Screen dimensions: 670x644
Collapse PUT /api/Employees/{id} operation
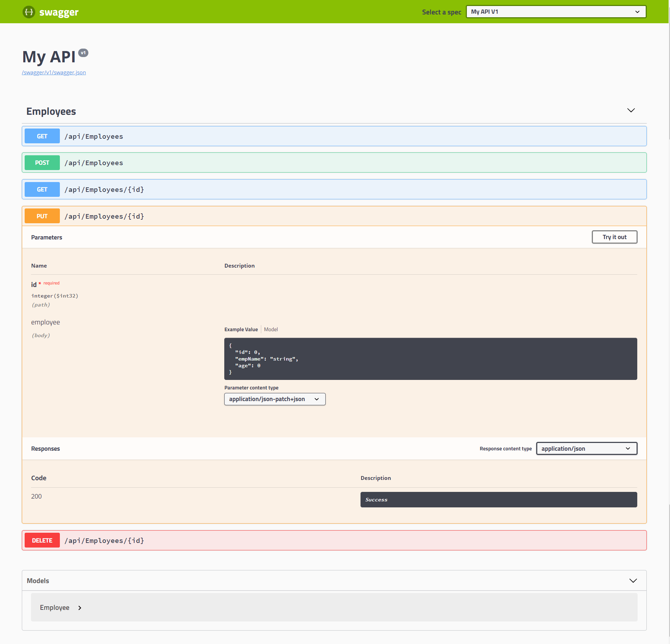[x=334, y=216]
